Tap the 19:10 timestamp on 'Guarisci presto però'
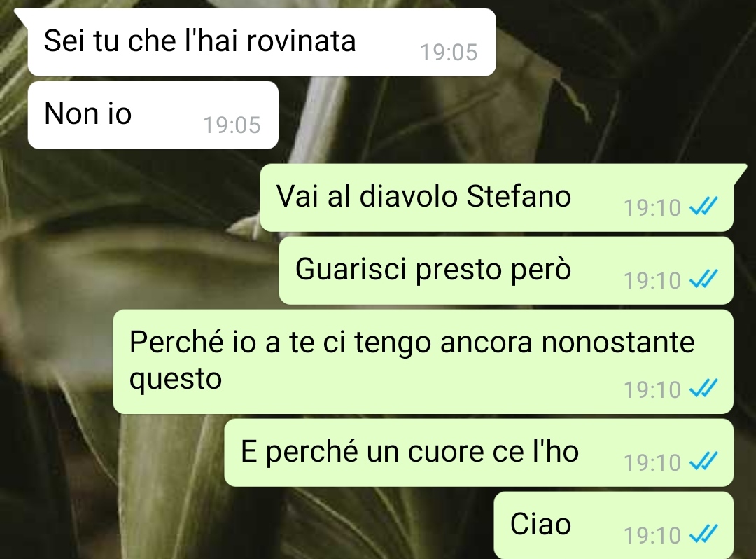 coord(652,281)
